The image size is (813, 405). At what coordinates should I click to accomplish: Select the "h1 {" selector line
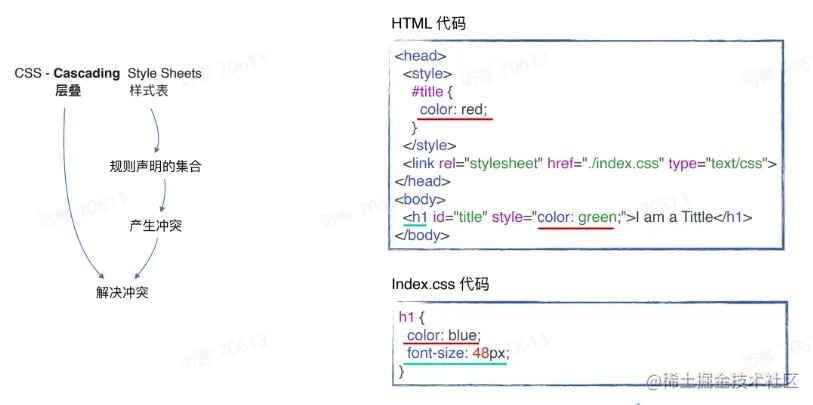[x=412, y=318]
